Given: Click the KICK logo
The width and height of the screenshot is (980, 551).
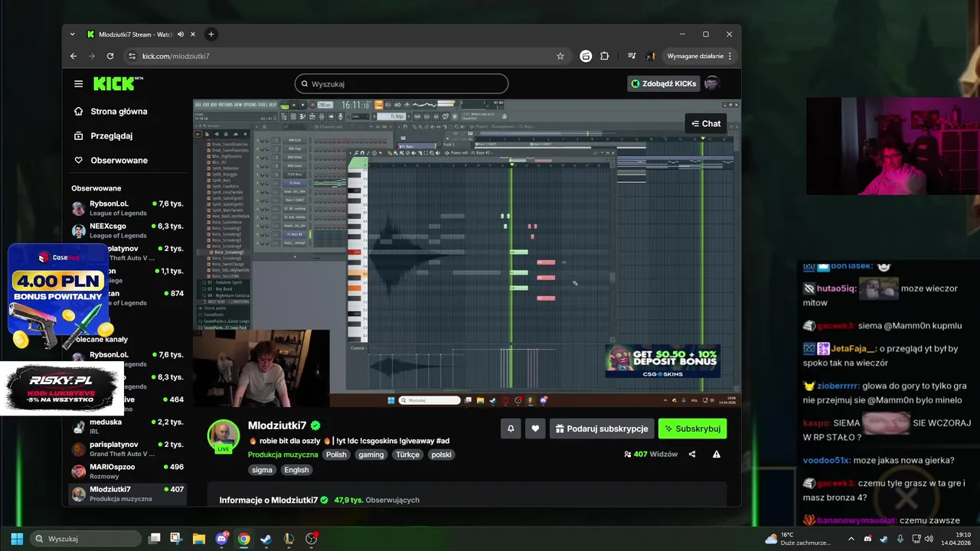Looking at the screenshot, I should [x=117, y=83].
